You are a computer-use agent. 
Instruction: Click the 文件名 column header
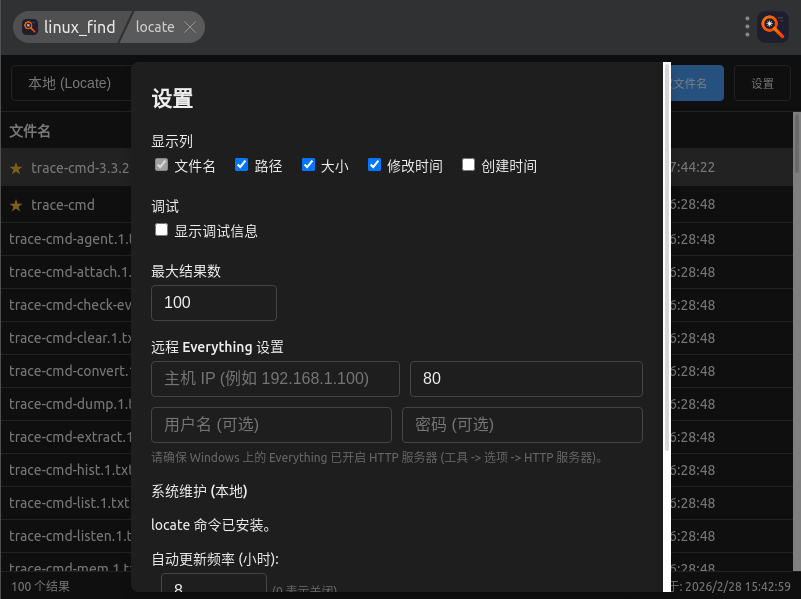[x=30, y=131]
